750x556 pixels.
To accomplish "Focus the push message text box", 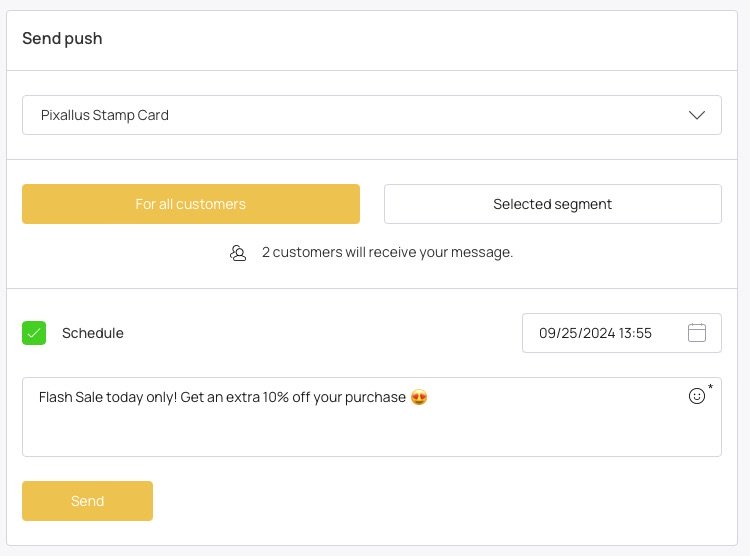I will pyautogui.click(x=372, y=417).
